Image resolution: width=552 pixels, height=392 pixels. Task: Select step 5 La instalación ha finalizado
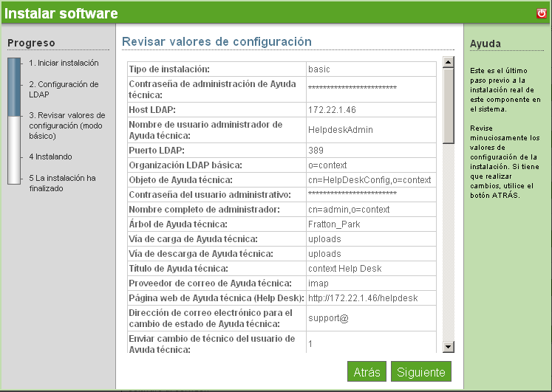pyautogui.click(x=62, y=183)
